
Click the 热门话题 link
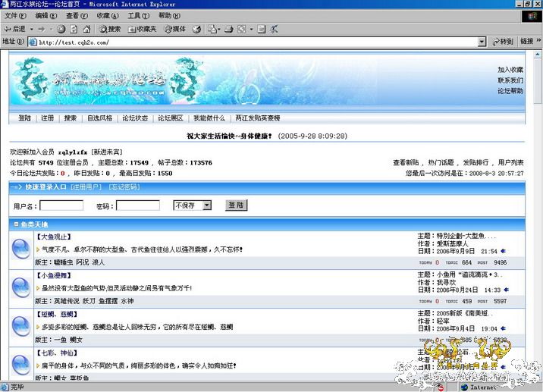[441, 162]
